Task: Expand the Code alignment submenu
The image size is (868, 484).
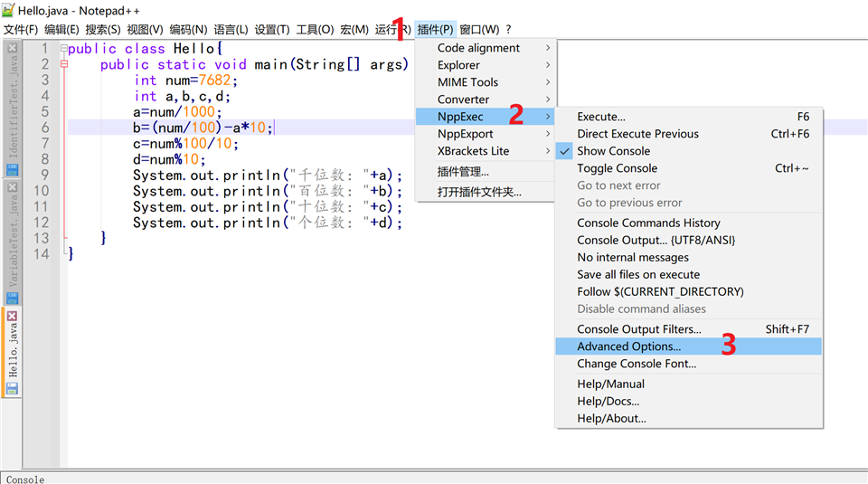Action: [x=486, y=48]
